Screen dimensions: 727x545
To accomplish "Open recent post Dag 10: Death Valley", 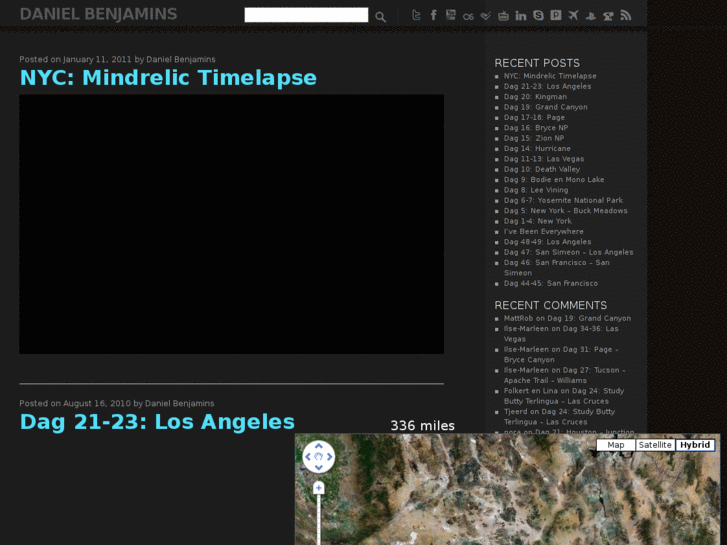I will (542, 169).
